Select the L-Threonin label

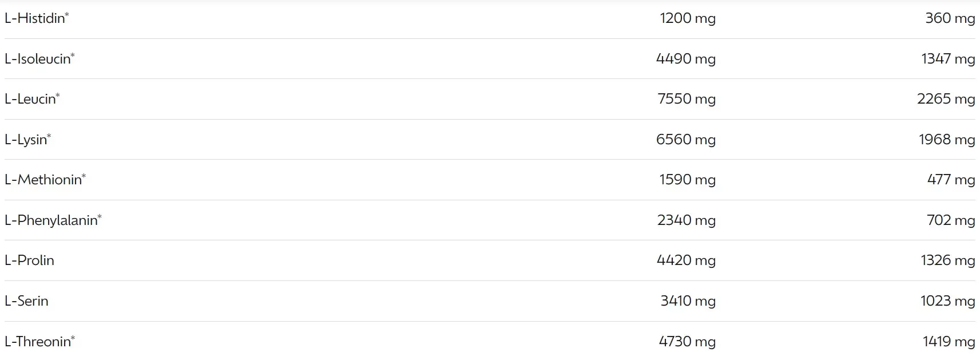point(40,341)
